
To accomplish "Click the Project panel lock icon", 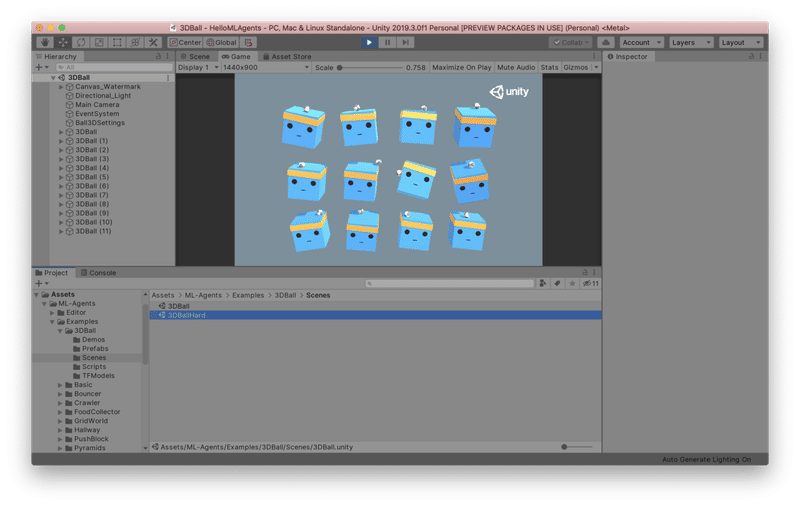I will 585,272.
